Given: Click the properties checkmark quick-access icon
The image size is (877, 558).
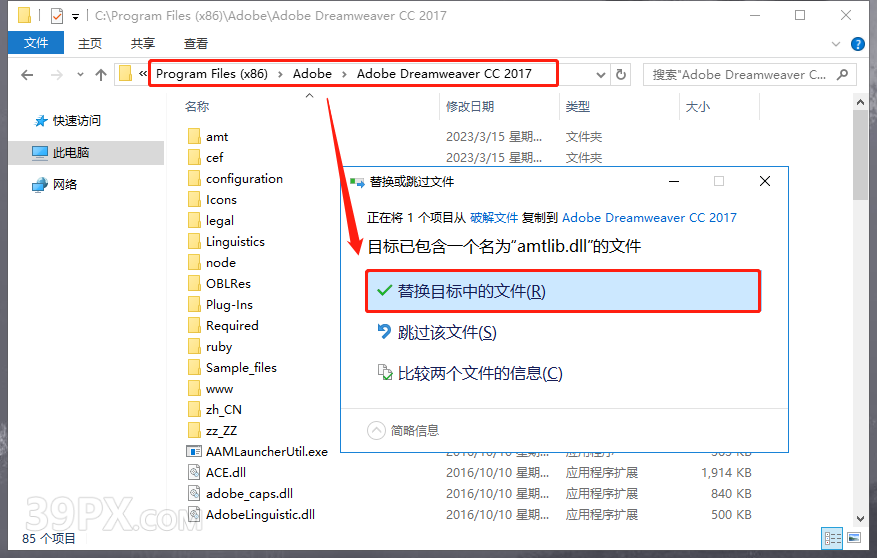Looking at the screenshot, I should 56,16.
